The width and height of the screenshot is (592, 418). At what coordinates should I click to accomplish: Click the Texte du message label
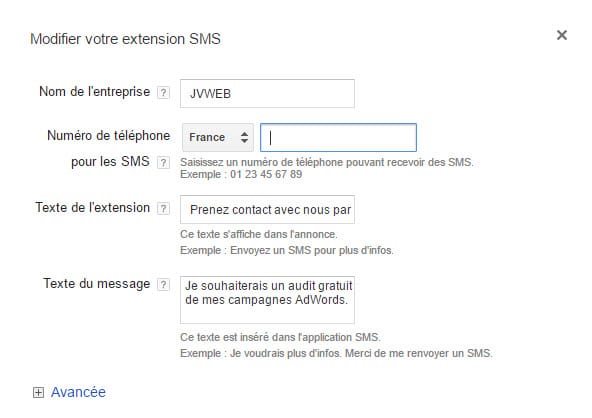97,284
